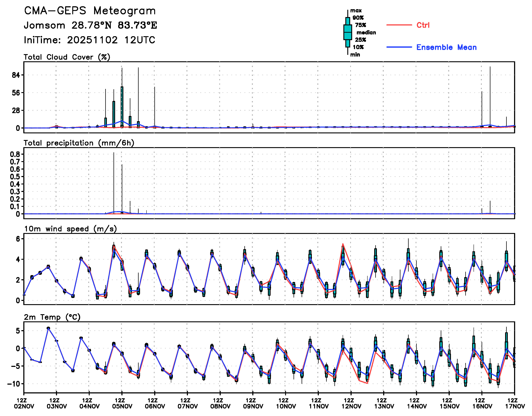Click the IniTime 20251102 12UTC text
The image size is (532, 416).
89,40
